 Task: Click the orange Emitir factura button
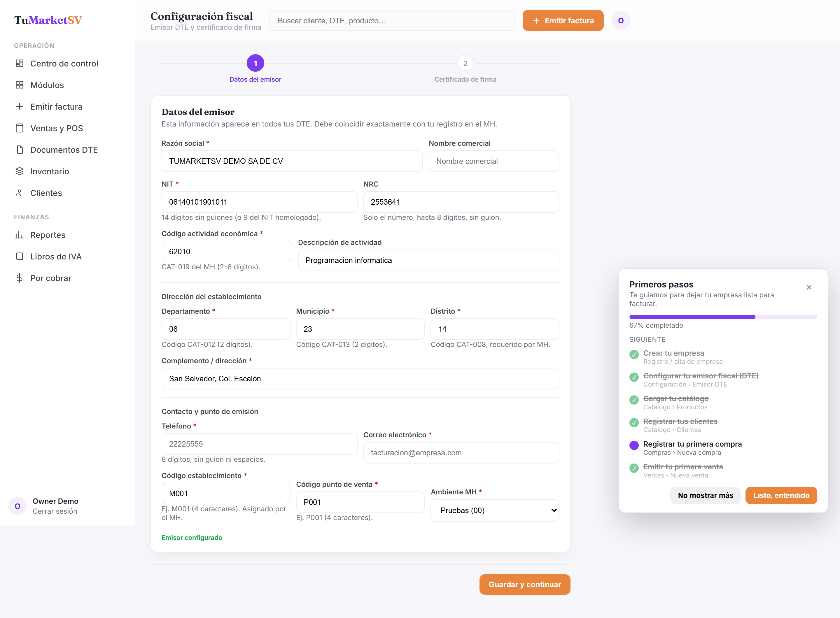(563, 21)
